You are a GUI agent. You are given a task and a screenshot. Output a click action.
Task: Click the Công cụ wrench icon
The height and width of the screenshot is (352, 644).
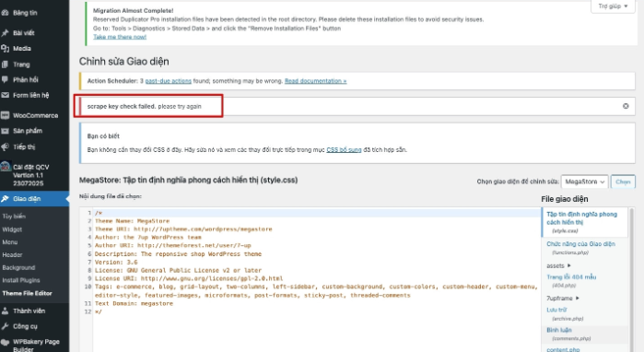(x=5, y=326)
